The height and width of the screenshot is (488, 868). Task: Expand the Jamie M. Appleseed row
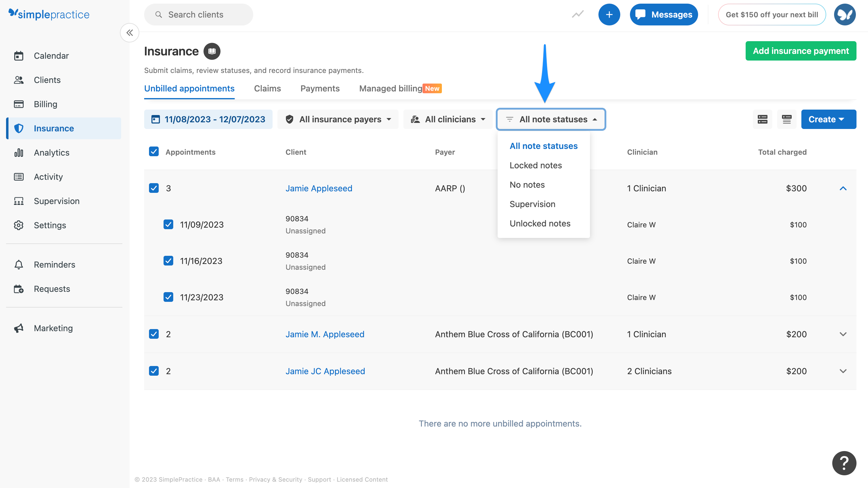click(843, 334)
